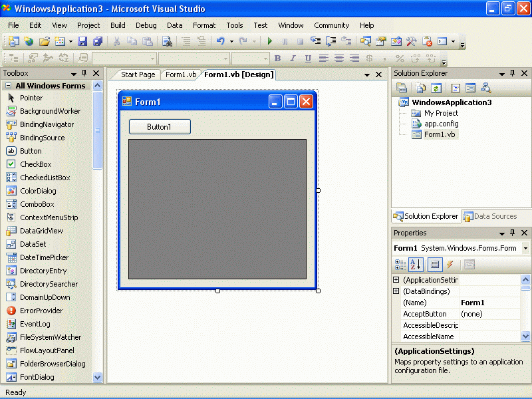Viewport: 532px width, 399px height.
Task: Click the Copy icon in the main toolbar
Action: coord(132,41)
